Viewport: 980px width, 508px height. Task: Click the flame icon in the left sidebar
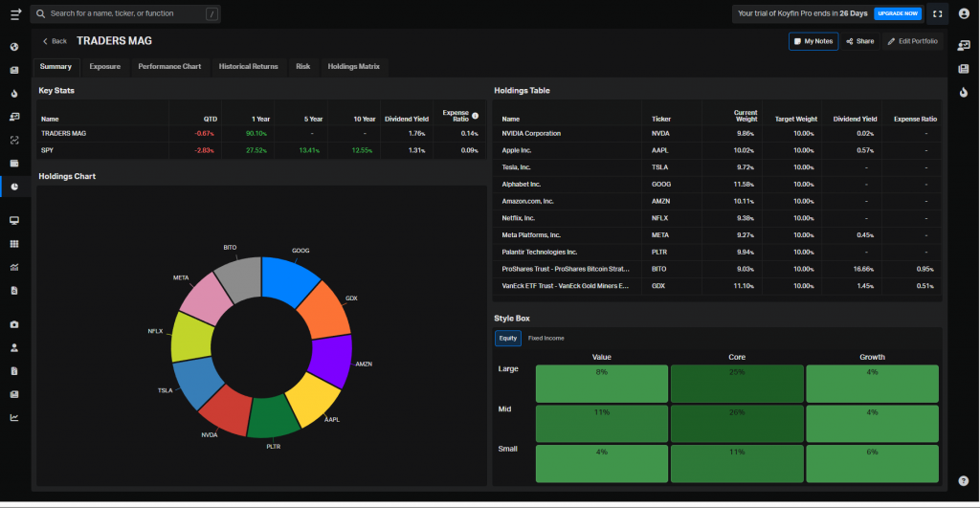(x=14, y=94)
